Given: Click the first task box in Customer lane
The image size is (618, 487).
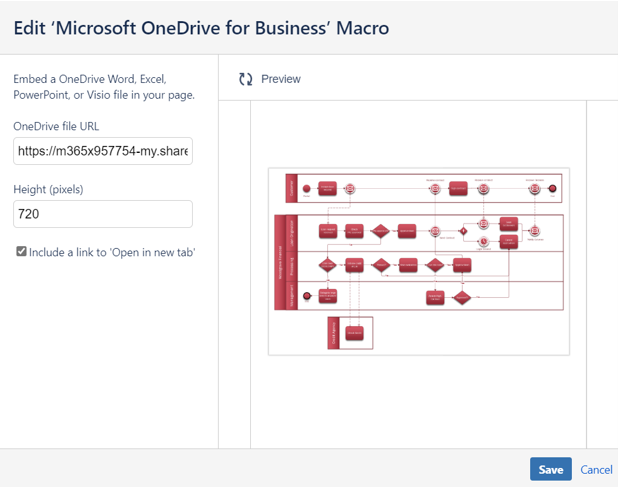Looking at the screenshot, I should click(327, 188).
